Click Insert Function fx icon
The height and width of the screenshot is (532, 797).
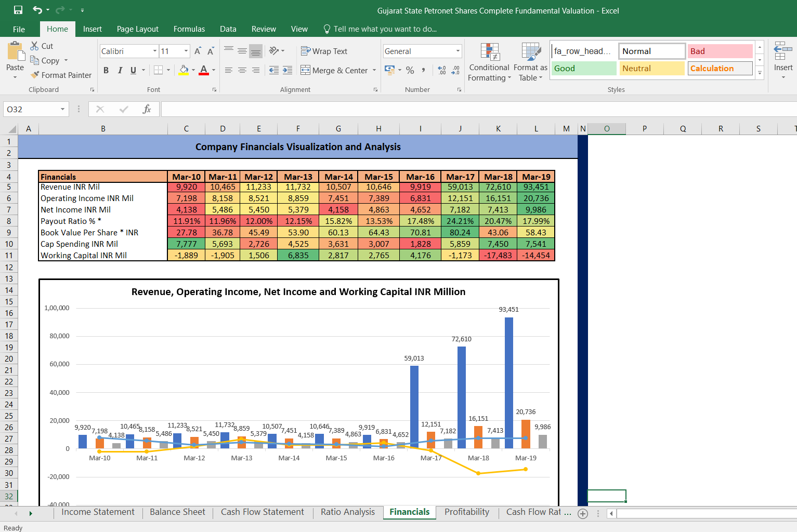click(x=147, y=109)
